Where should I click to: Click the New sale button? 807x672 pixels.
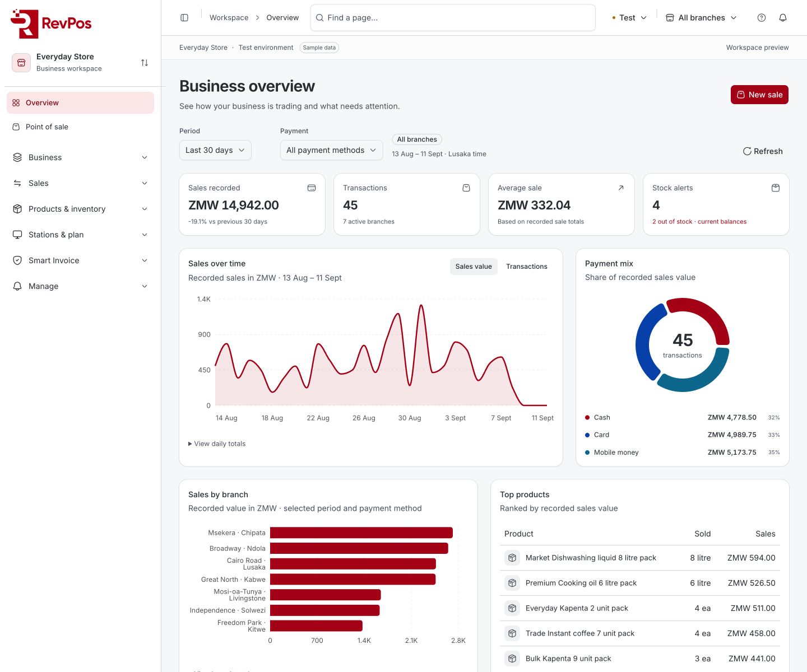(x=759, y=95)
